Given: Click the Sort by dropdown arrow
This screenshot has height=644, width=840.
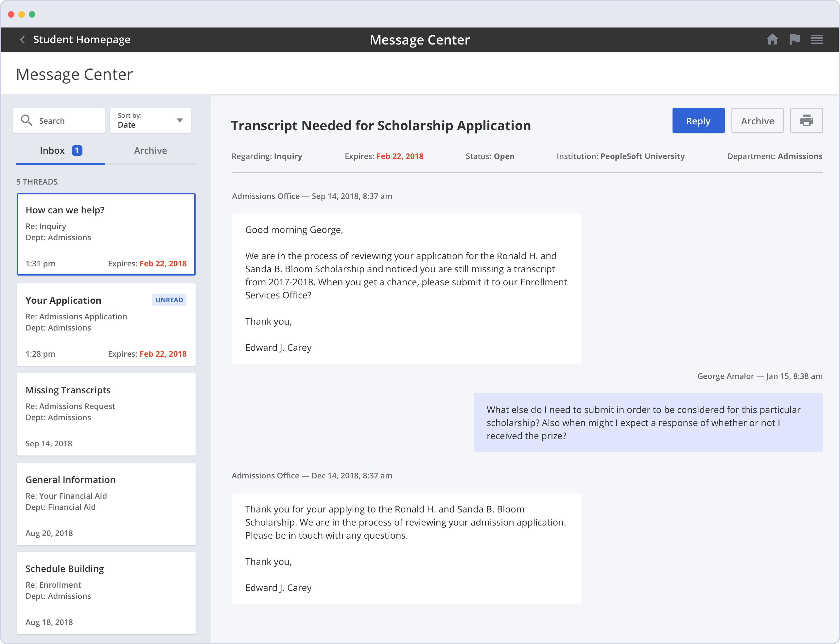Looking at the screenshot, I should [x=180, y=120].
